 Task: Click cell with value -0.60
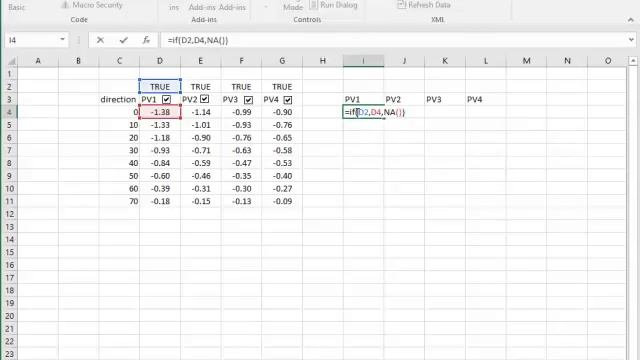click(160, 176)
